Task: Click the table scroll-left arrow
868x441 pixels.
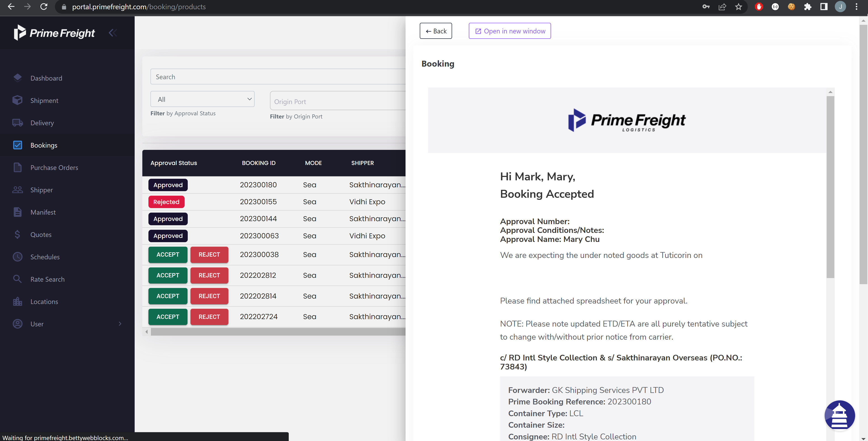Action: (146, 332)
